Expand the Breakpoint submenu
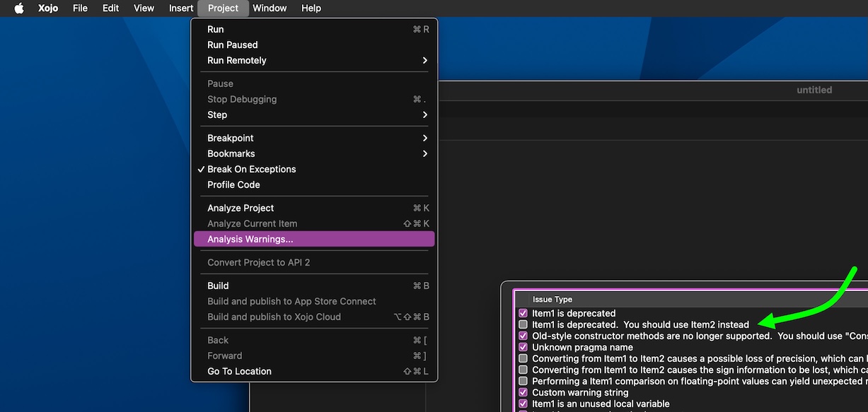This screenshot has height=412, width=868. pos(314,138)
